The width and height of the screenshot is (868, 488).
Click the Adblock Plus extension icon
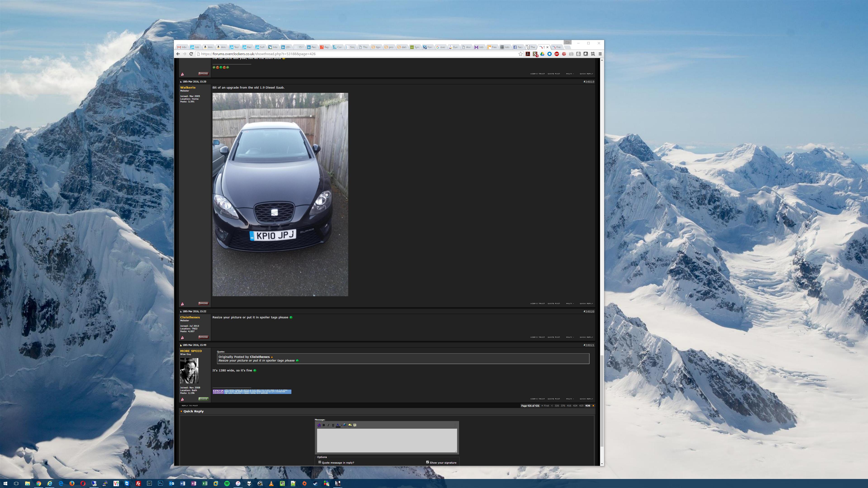(557, 54)
